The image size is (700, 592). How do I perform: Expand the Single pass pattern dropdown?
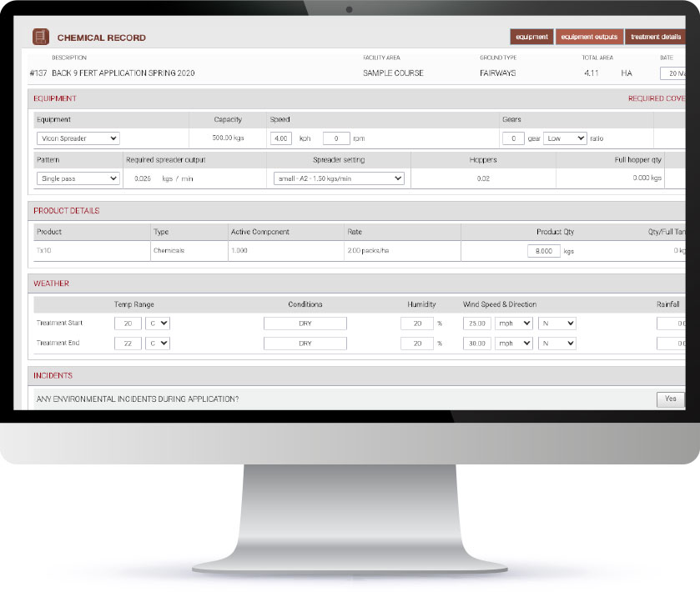tap(78, 178)
